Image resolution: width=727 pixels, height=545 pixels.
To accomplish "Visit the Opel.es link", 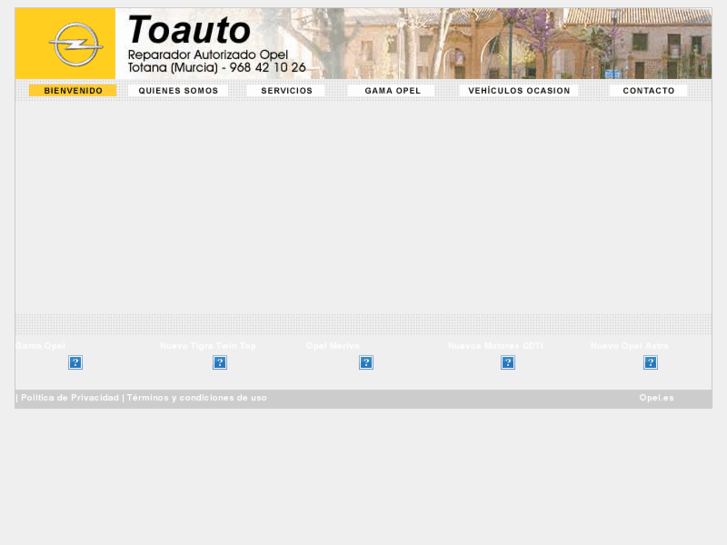I will pyautogui.click(x=657, y=398).
